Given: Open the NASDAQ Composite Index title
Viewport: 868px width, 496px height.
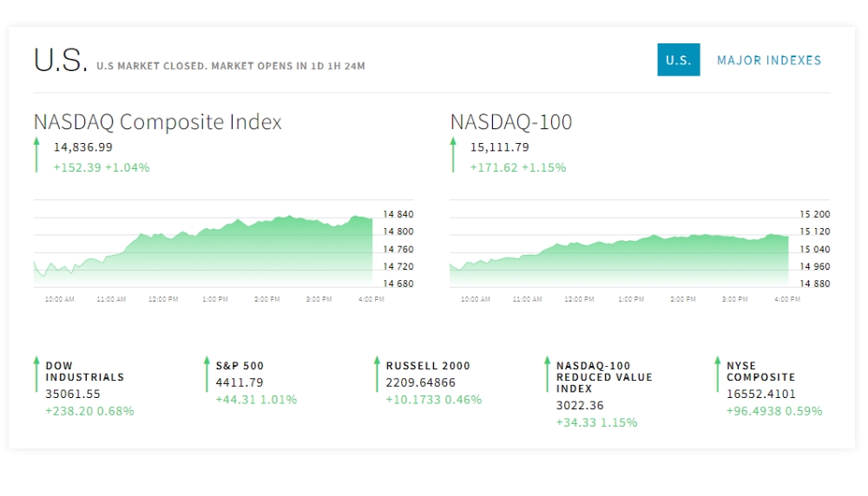Looking at the screenshot, I should click(x=158, y=121).
